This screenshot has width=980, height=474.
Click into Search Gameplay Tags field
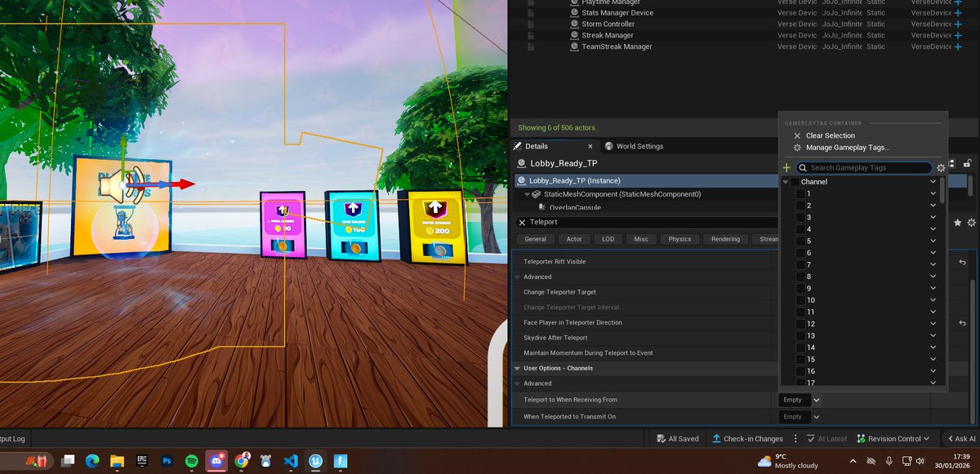click(864, 168)
